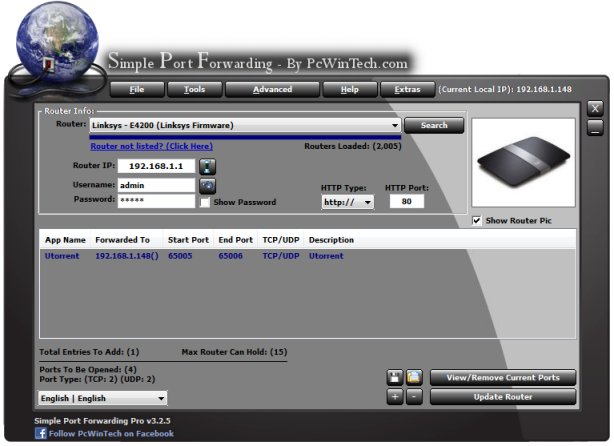Screen dimensions: 614x446
Task: Click the TCP/UDP column header
Action: (281, 240)
